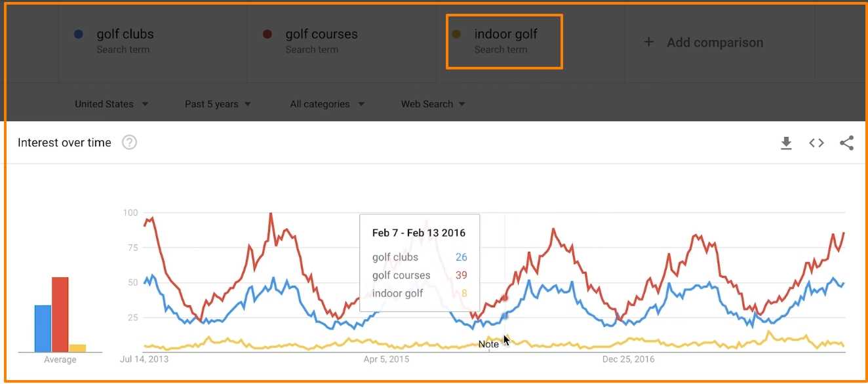
Task: Click the blue golf clubs average bar
Action: coord(43,328)
